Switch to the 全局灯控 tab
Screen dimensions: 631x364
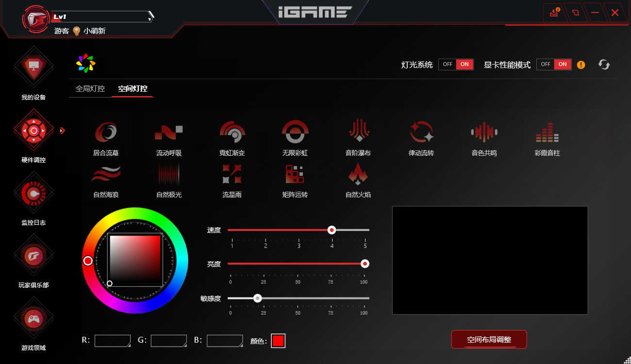[90, 89]
